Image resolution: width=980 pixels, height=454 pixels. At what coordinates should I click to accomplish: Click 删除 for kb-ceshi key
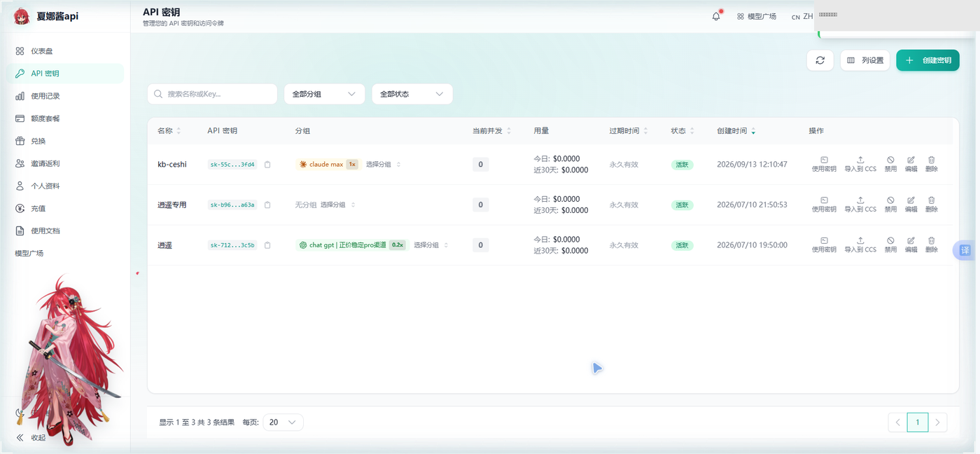931,165
